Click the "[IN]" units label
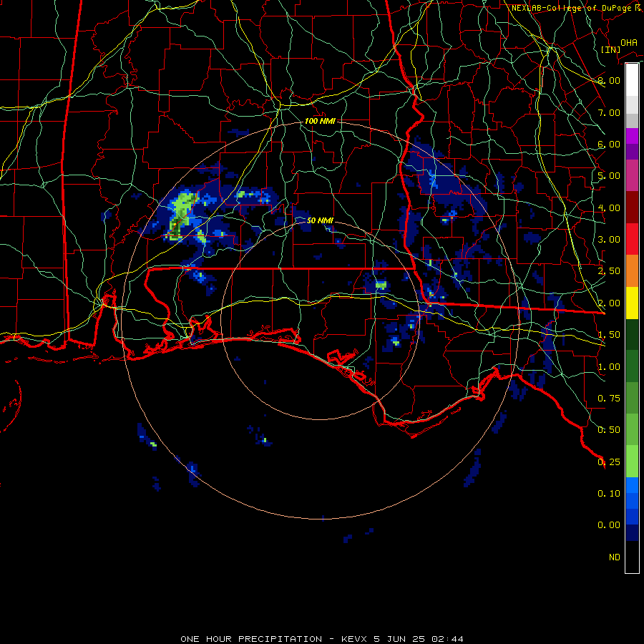 click(610, 49)
